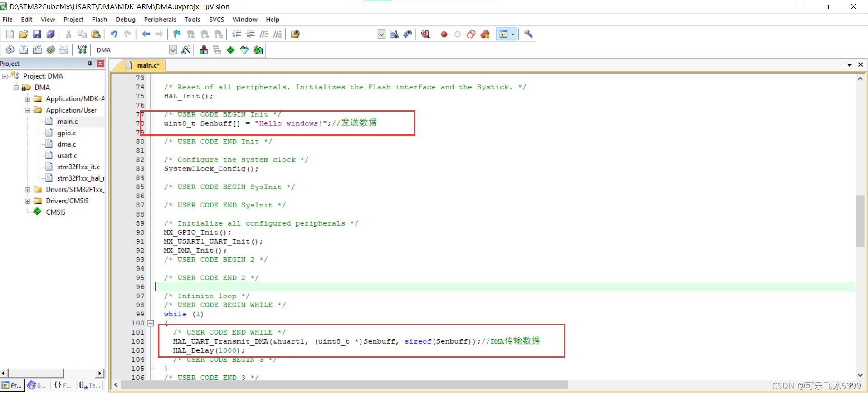Click the Paste clipboard icon

click(x=96, y=34)
